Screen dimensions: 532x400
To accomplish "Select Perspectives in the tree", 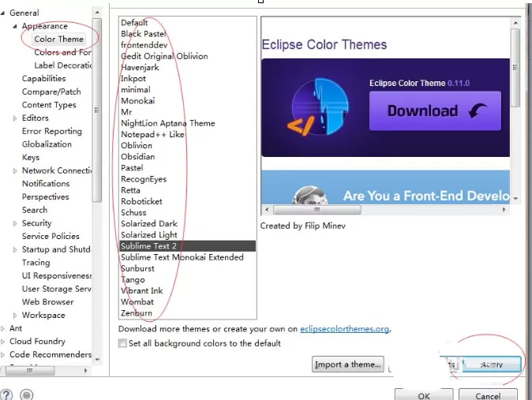I will tap(46, 196).
